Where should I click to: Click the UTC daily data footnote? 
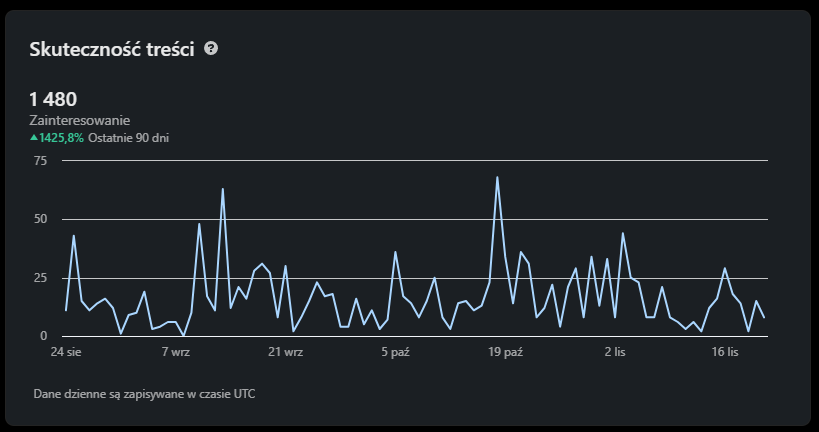pyautogui.click(x=144, y=394)
